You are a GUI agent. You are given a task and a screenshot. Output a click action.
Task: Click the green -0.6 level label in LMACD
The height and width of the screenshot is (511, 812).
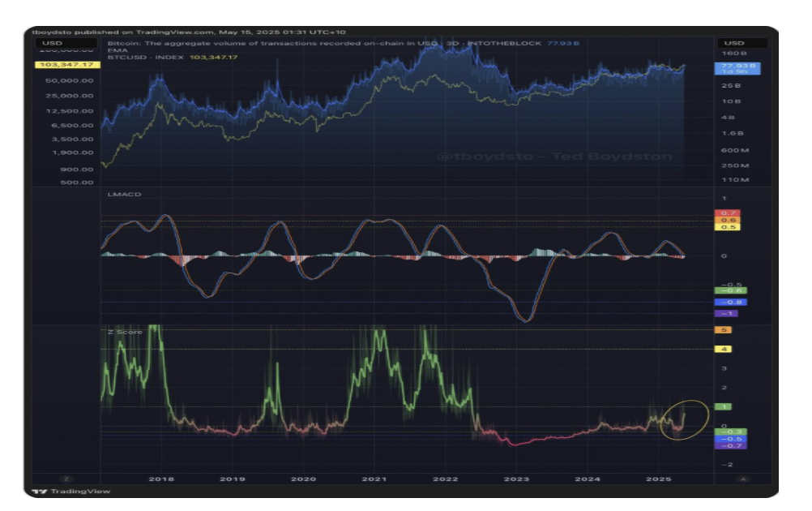pyautogui.click(x=731, y=290)
